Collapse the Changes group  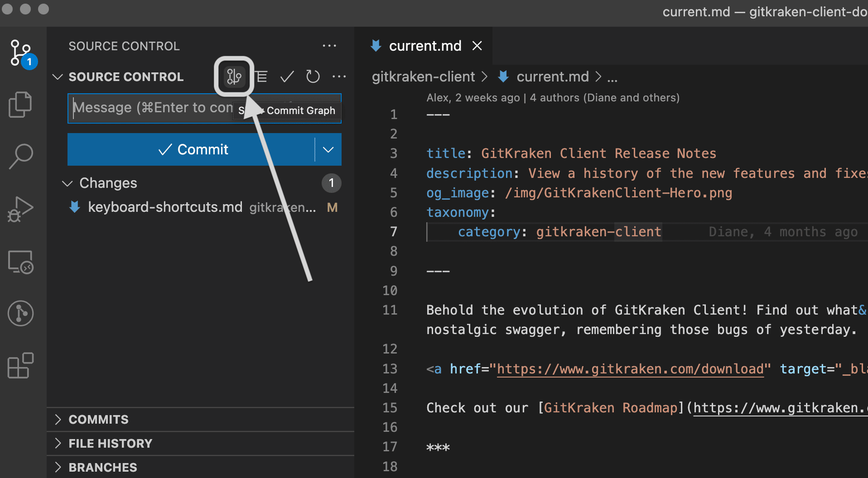pyautogui.click(x=68, y=183)
